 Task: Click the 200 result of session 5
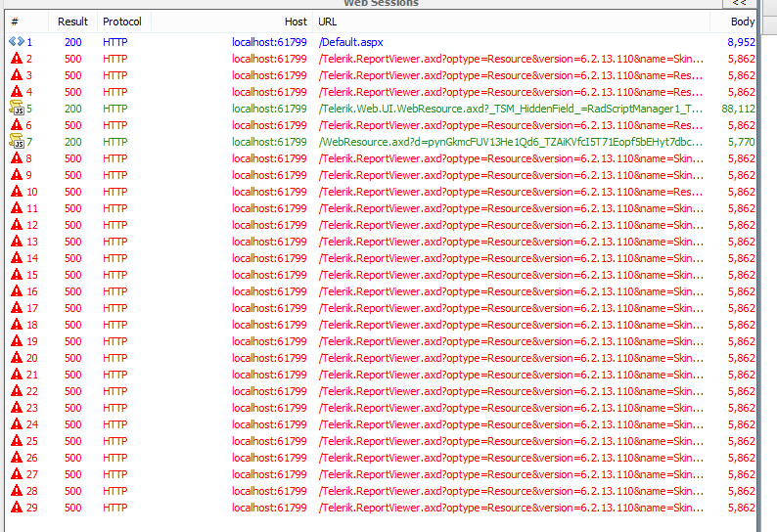[72, 109]
